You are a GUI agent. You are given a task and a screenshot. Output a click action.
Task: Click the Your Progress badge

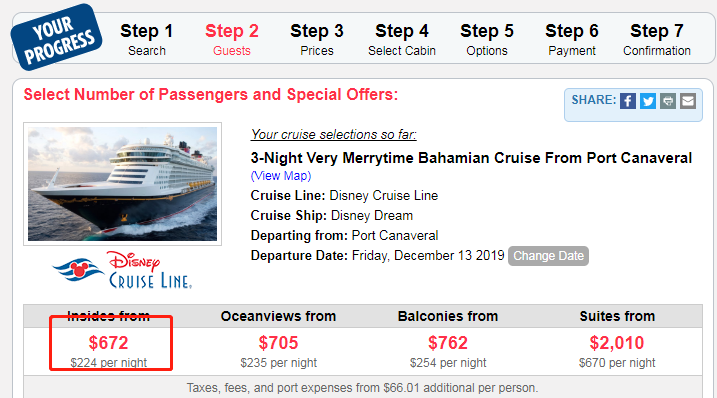[x=57, y=38]
